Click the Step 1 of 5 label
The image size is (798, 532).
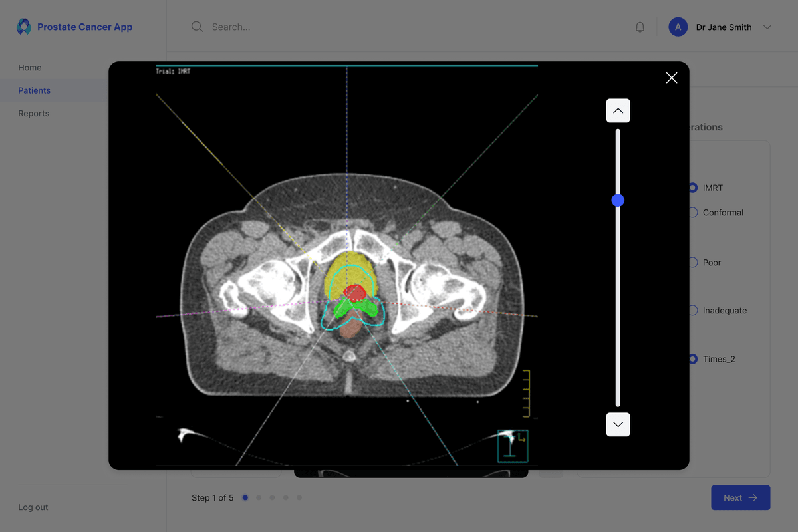pyautogui.click(x=213, y=497)
